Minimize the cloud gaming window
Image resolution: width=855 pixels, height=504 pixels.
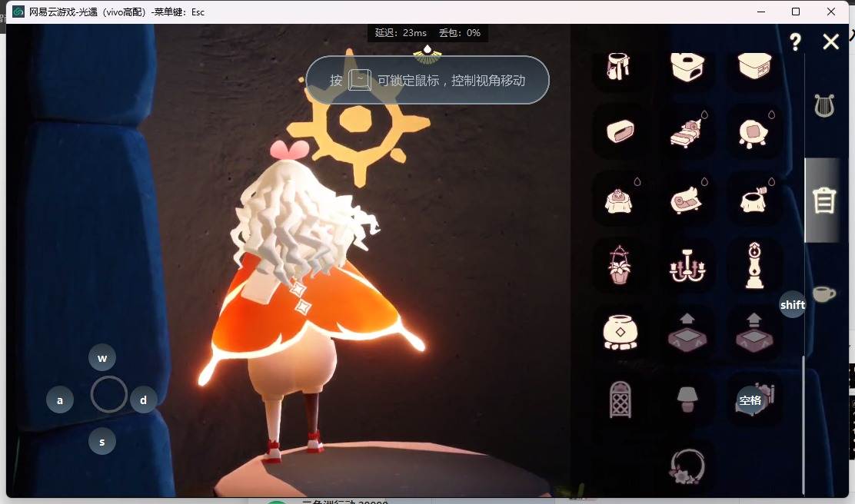pos(761,12)
